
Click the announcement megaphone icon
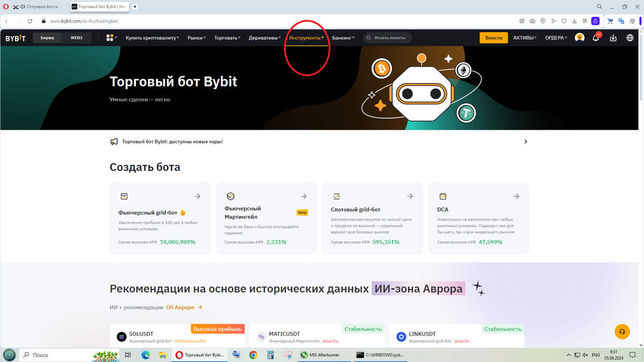click(x=114, y=142)
